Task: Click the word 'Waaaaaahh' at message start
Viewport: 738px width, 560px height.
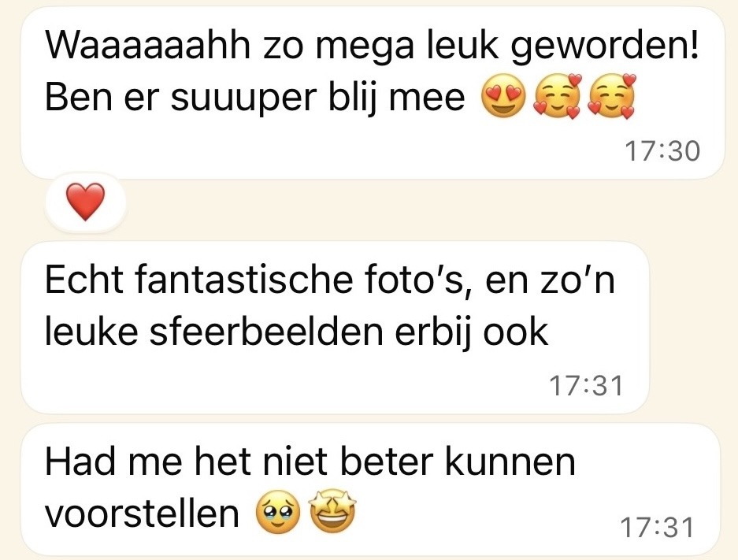Action: (x=147, y=46)
